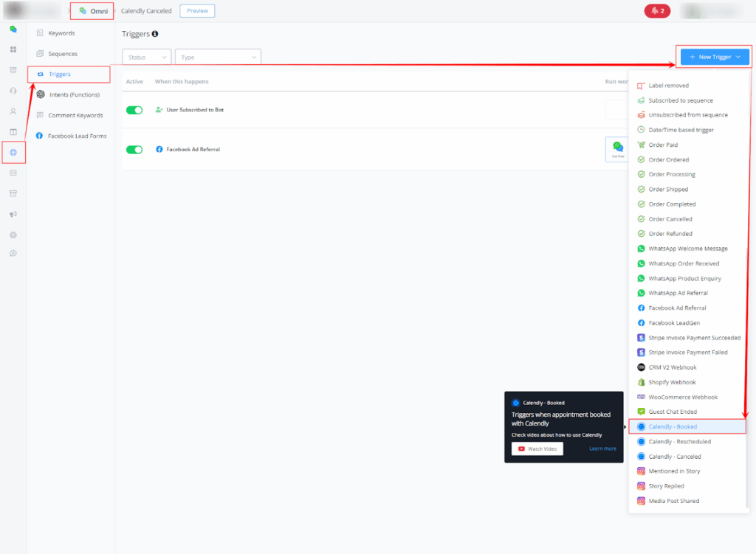Open the New Trigger dropdown button
The height and width of the screenshot is (554, 756).
tap(714, 57)
